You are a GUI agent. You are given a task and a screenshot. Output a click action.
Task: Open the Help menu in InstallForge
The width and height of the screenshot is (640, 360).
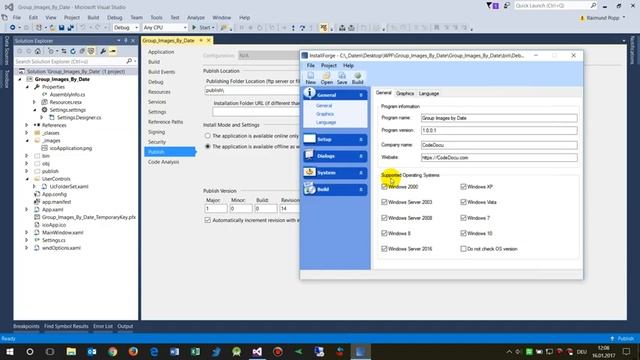click(348, 65)
